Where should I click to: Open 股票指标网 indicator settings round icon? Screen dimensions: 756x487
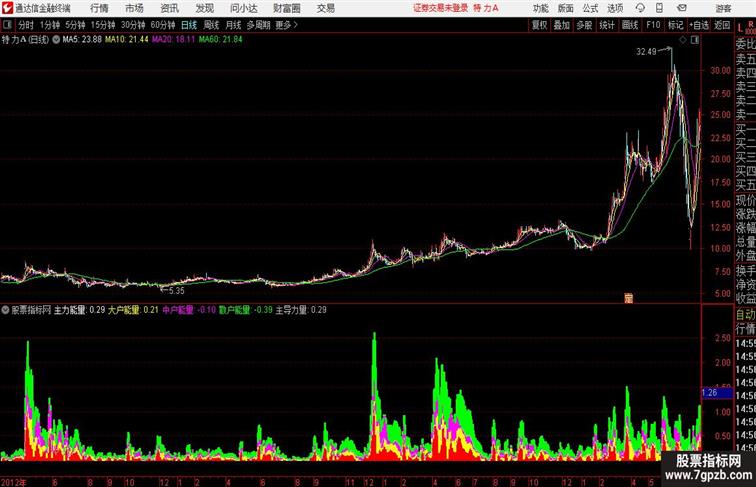point(5,310)
